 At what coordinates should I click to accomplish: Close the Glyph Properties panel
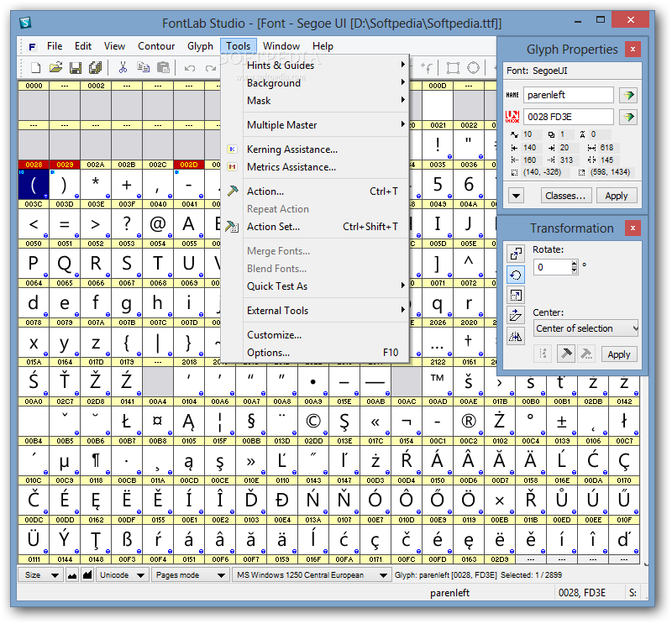click(x=633, y=50)
